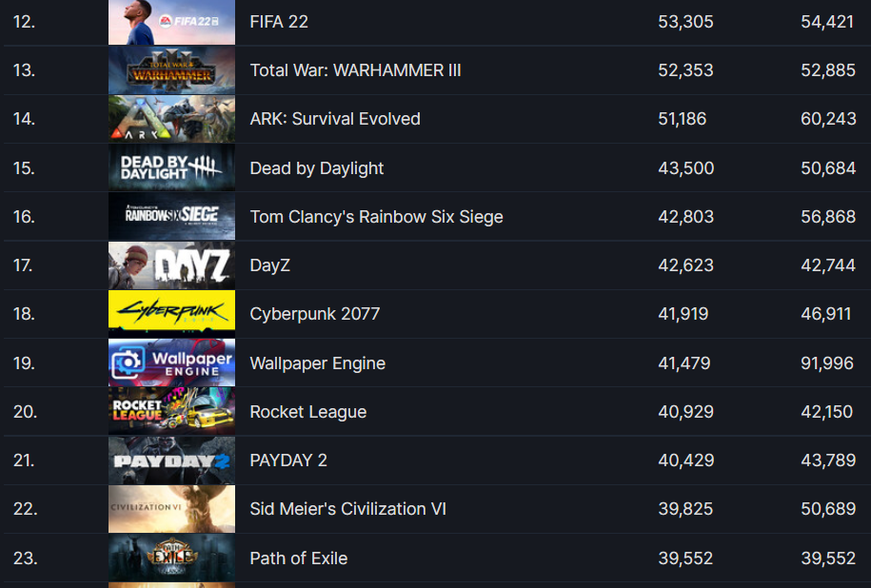Viewport: 871px width, 588px height.
Task: Open the FIFA 22 title link
Action: tap(279, 22)
